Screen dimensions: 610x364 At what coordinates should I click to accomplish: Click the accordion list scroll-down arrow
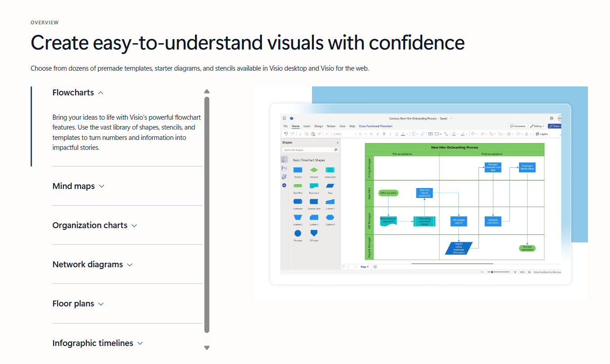(207, 347)
